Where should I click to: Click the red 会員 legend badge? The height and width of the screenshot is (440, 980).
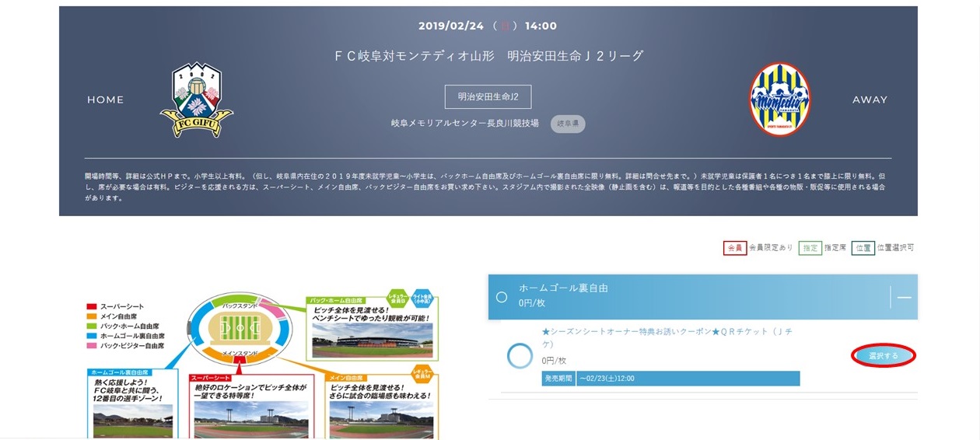pos(734,247)
